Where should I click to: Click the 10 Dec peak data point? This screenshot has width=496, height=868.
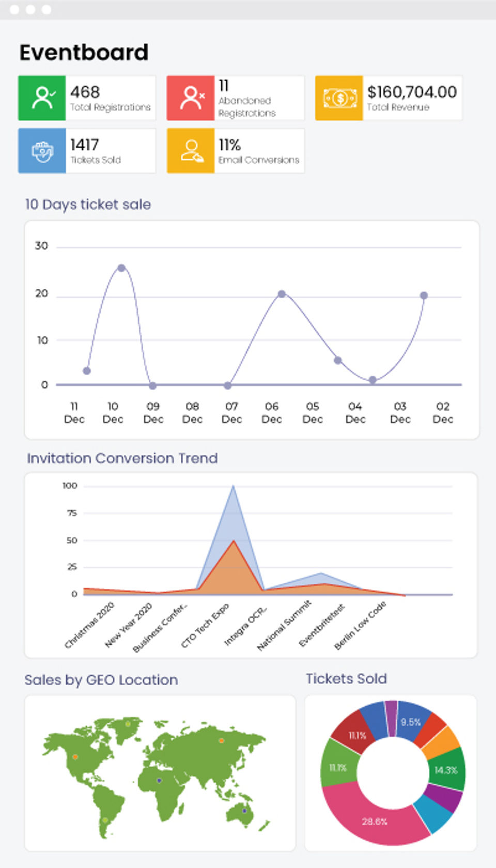tap(121, 268)
